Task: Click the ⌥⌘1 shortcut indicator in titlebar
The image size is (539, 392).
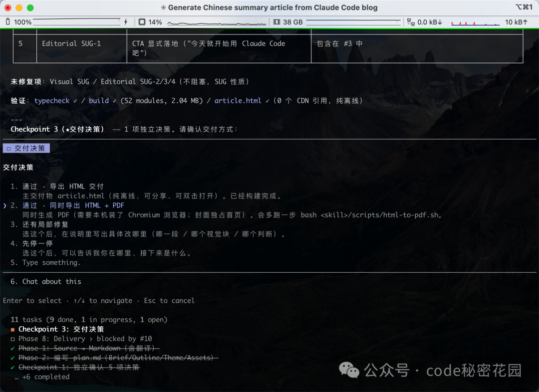Action: [524, 7]
